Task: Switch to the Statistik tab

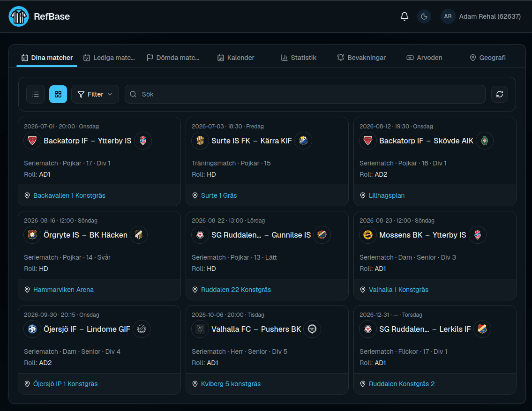Action: coord(299,58)
